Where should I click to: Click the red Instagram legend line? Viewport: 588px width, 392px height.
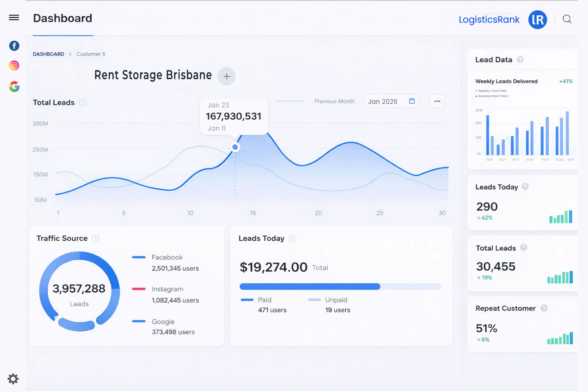[x=139, y=289]
